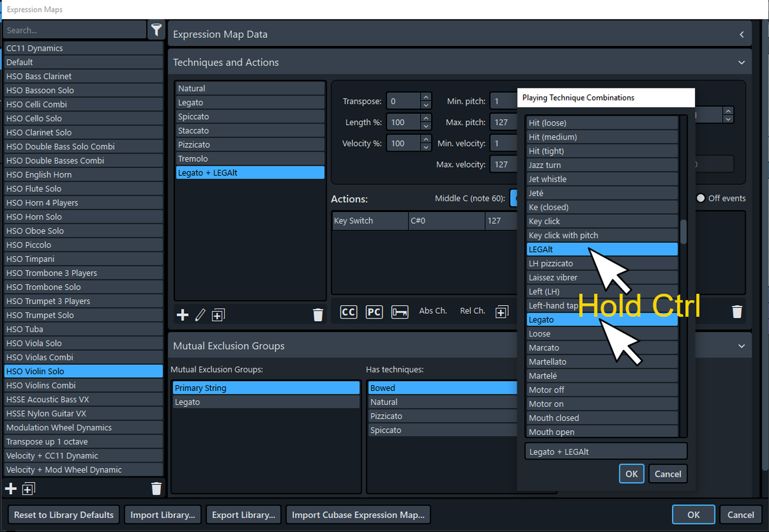
Task: Select Marcato in the technique combinations list
Action: tap(602, 348)
